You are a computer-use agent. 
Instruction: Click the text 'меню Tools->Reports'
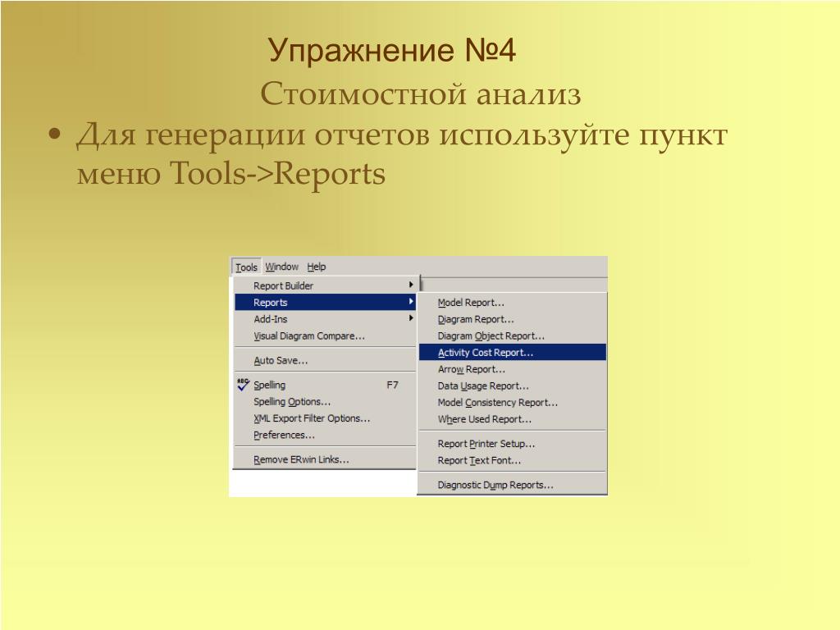(231, 174)
